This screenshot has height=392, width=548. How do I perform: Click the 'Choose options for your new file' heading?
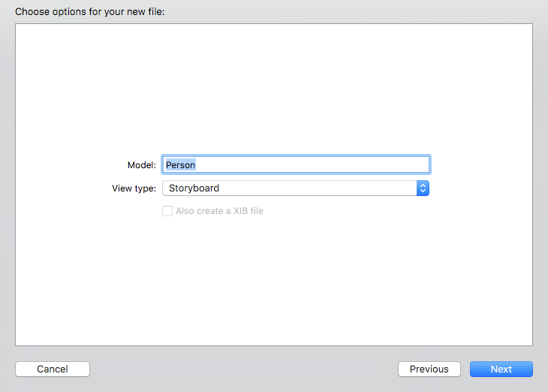89,12
